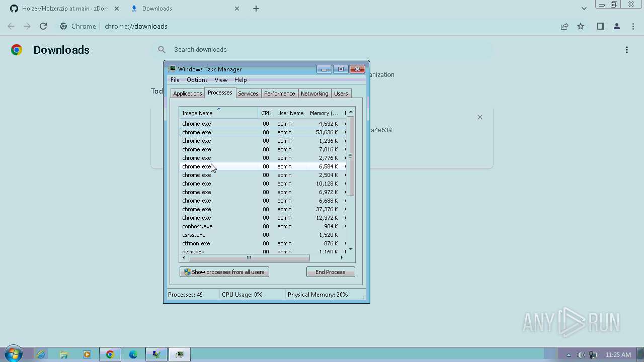Open the Options menu in Task Manager
This screenshot has width=644, height=362.
coord(197,80)
